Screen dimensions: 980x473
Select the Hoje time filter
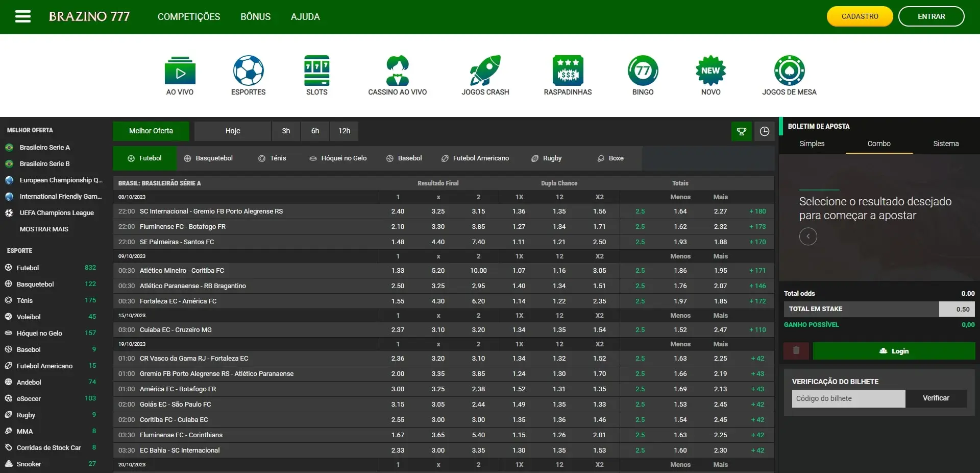point(233,131)
